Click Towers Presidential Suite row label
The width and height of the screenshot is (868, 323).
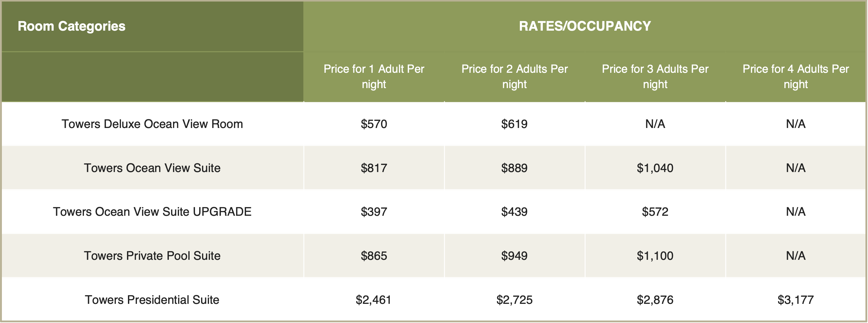point(152,300)
